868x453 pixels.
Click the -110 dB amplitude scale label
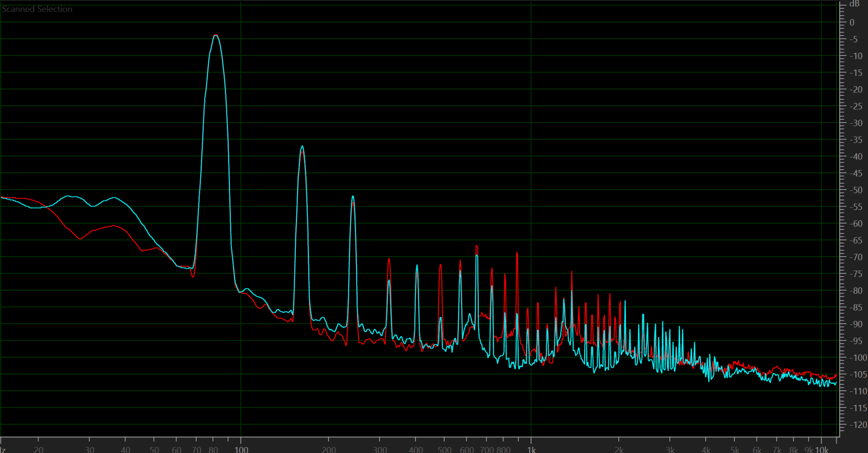point(858,391)
